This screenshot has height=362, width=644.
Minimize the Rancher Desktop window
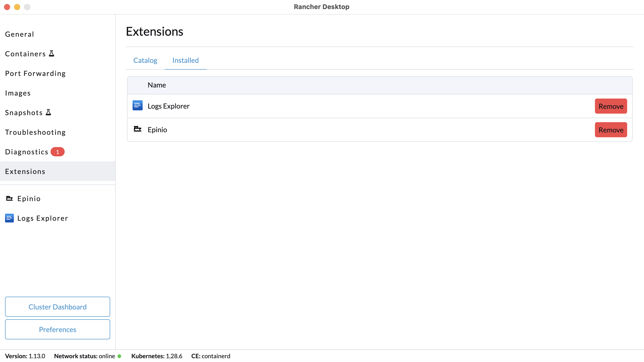coord(17,7)
